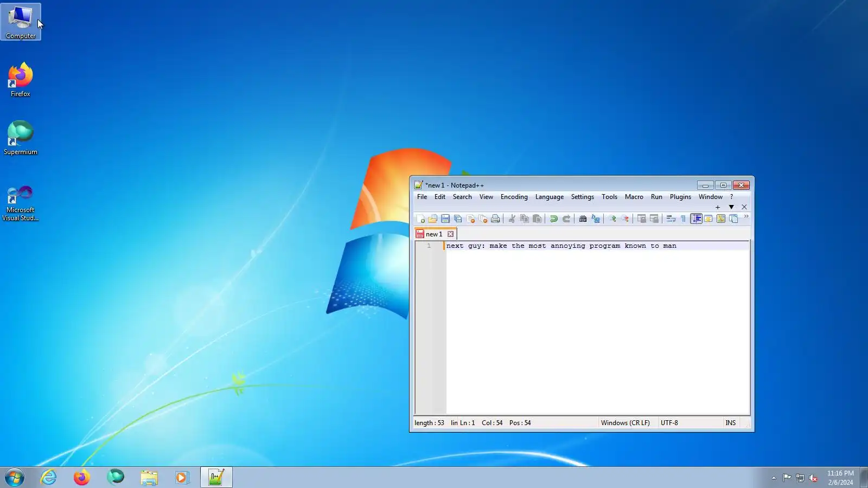Open the File menu
The height and width of the screenshot is (488, 868).
(x=422, y=197)
